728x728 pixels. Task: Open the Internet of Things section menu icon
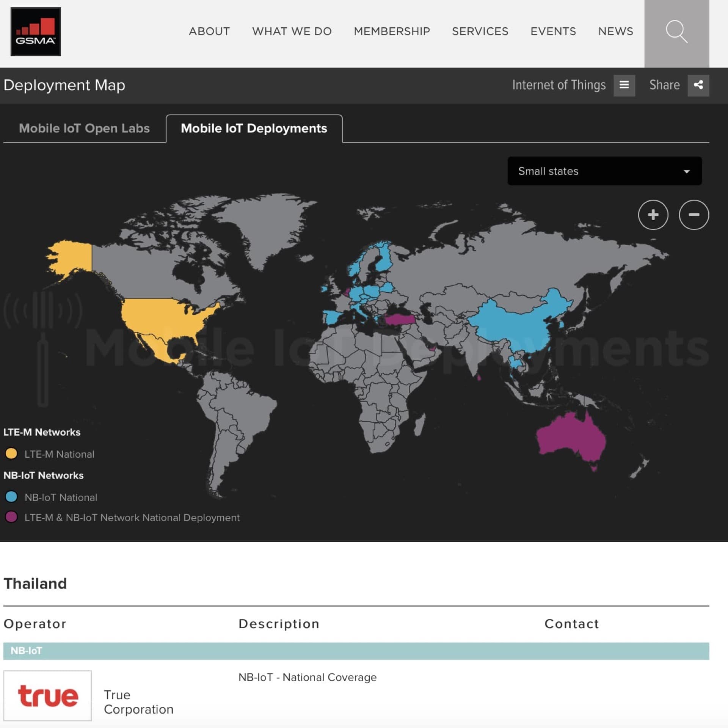pyautogui.click(x=624, y=85)
